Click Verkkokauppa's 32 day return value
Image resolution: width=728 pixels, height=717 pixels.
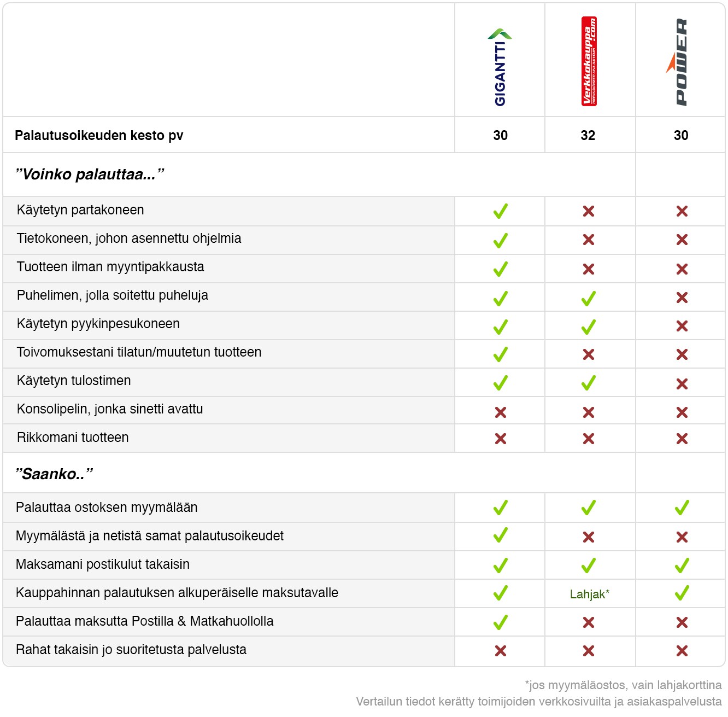pos(588,136)
